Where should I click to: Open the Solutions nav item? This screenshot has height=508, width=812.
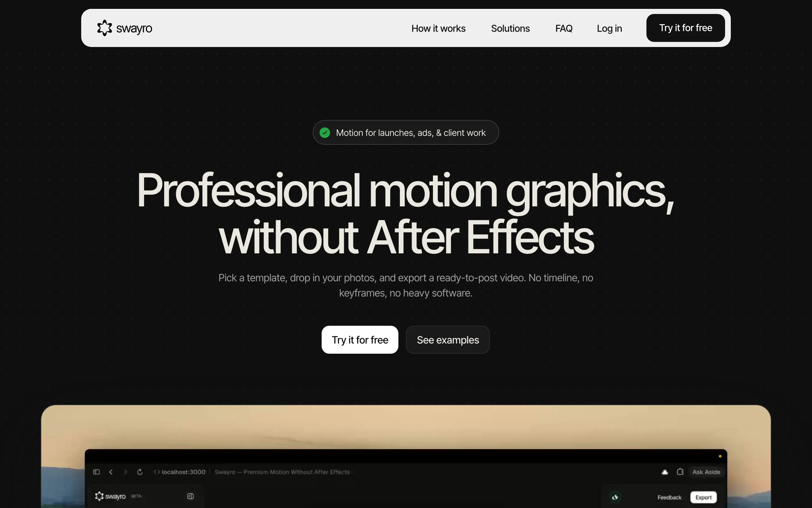(x=510, y=28)
